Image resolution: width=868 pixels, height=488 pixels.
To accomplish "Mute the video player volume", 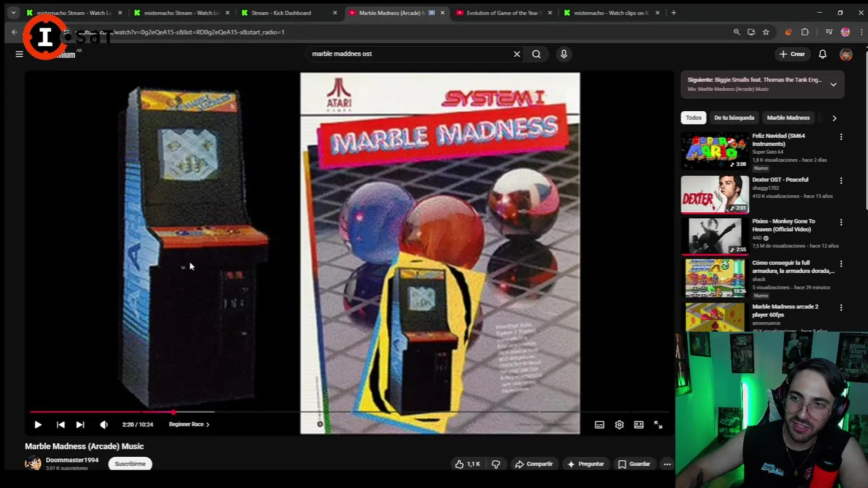I will [104, 424].
